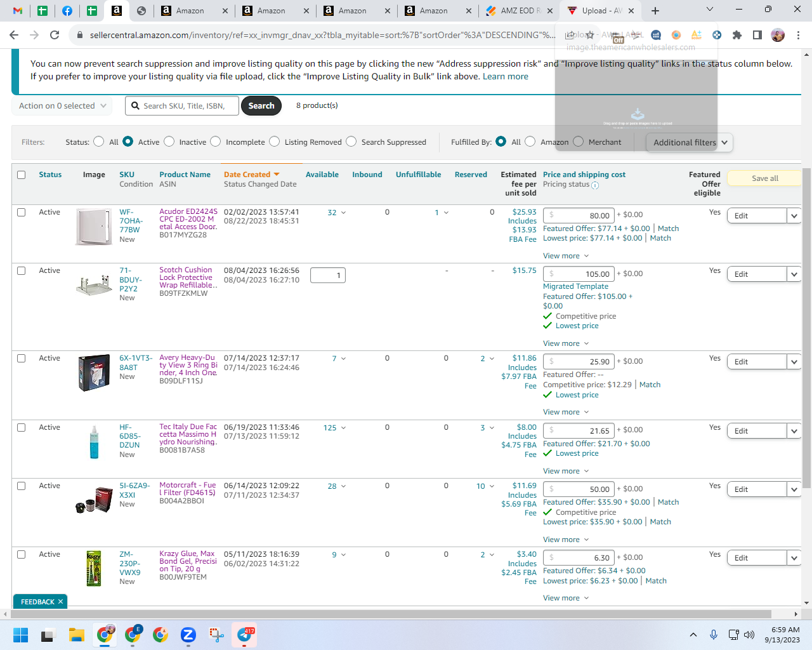Close the Upload browser tab
812x650 pixels.
pyautogui.click(x=631, y=11)
